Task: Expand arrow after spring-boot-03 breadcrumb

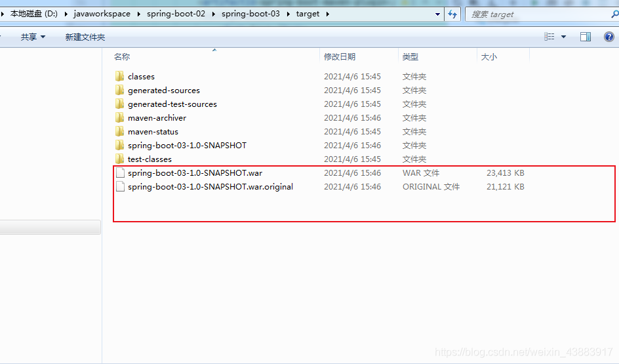Action: click(288, 14)
